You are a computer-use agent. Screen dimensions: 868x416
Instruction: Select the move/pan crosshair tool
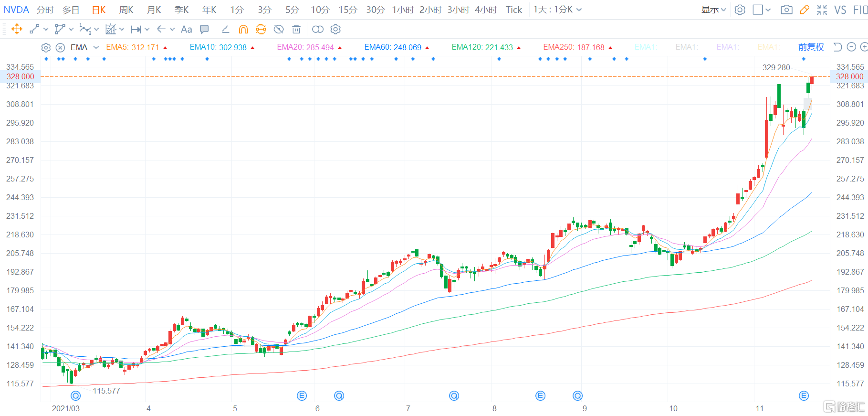click(17, 29)
